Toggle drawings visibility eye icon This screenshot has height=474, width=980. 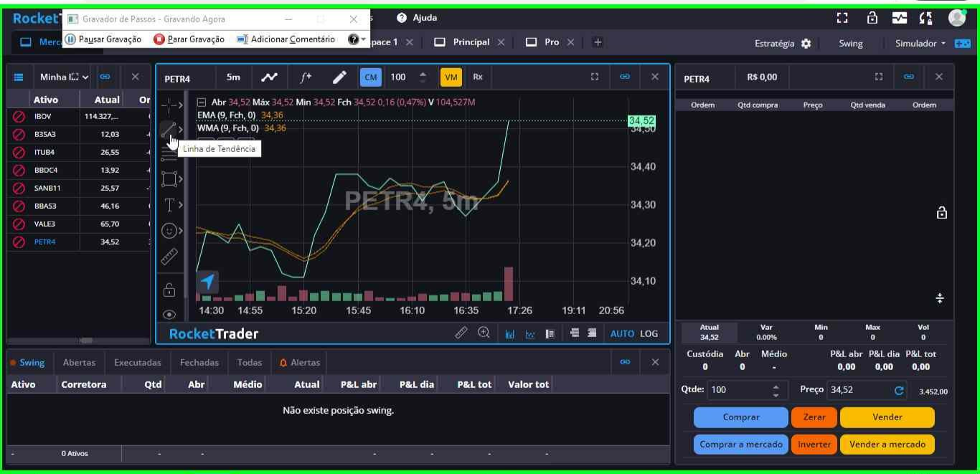(169, 314)
